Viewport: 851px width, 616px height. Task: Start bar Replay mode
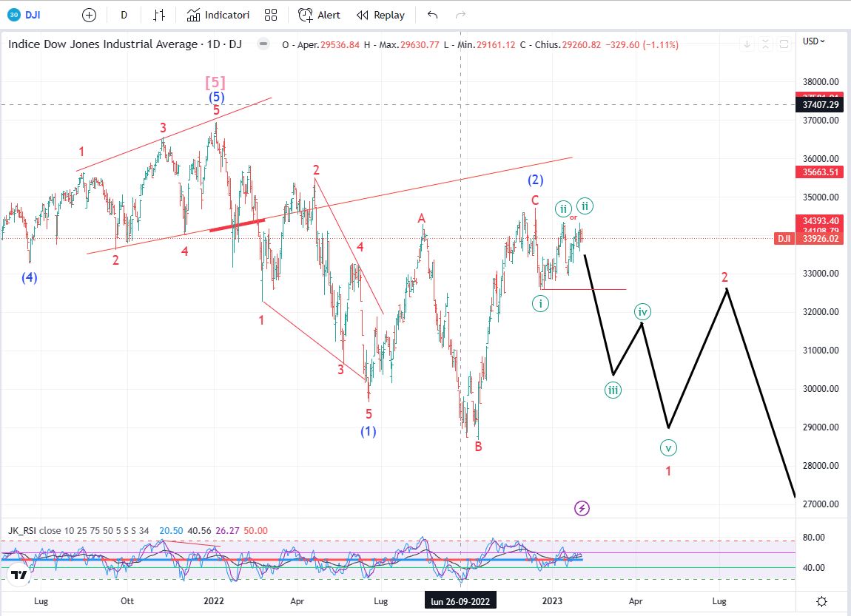pos(380,16)
